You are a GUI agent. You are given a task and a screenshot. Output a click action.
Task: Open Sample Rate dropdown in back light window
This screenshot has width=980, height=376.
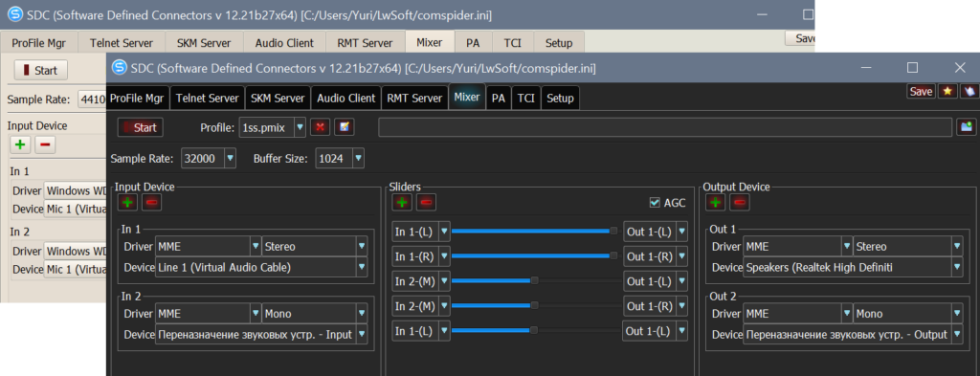pos(92,100)
